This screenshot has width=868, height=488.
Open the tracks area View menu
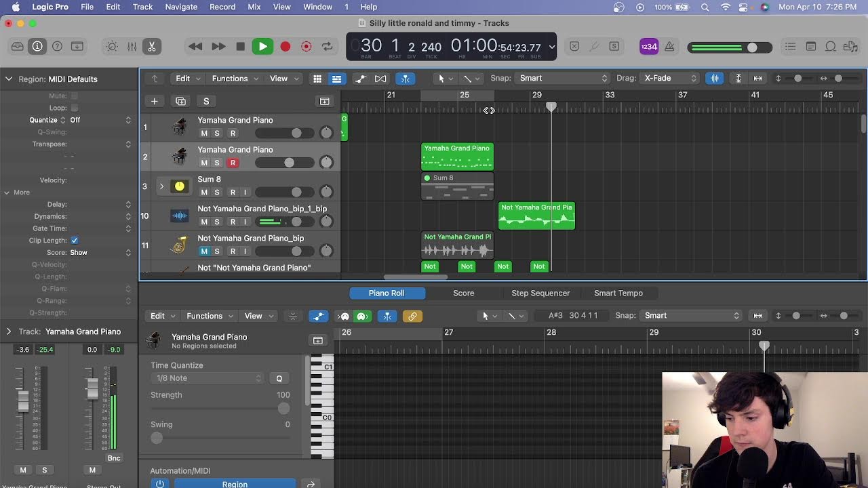[283, 79]
